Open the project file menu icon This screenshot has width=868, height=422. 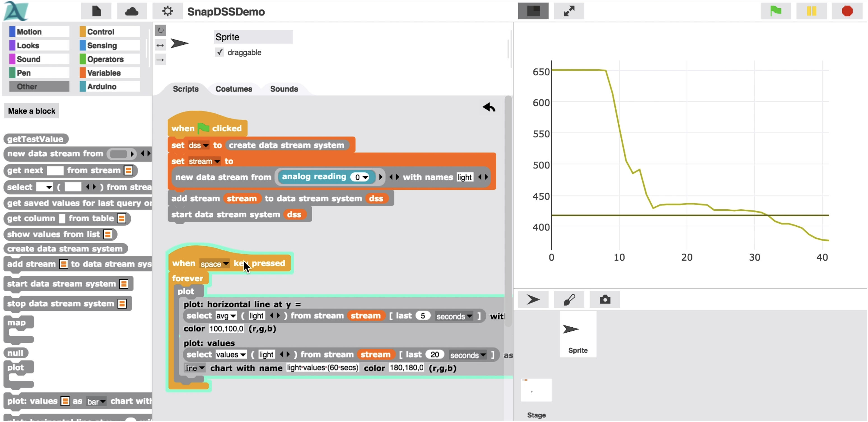96,11
